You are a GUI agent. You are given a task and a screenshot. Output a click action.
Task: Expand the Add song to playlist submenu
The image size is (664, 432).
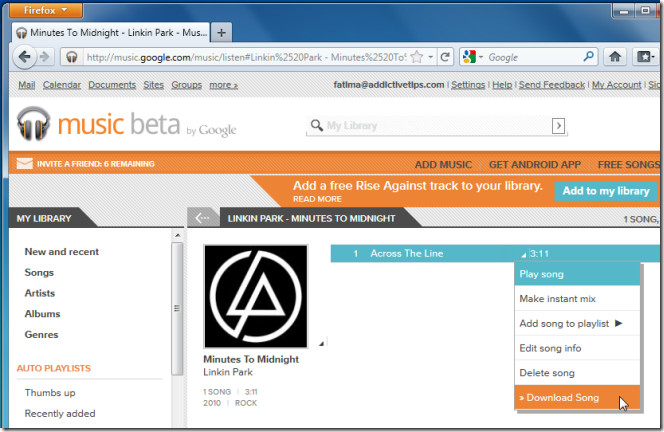pyautogui.click(x=618, y=323)
